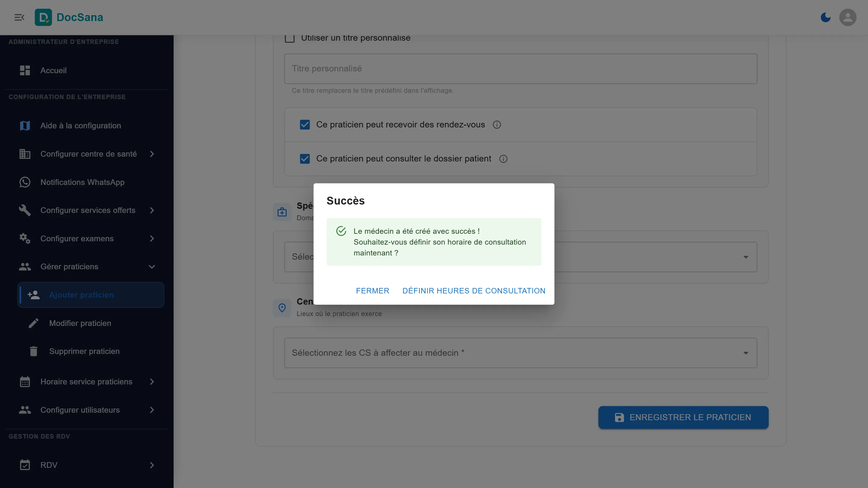Click the DocSana brand name link
The width and height of the screenshot is (868, 488).
(x=80, y=17)
